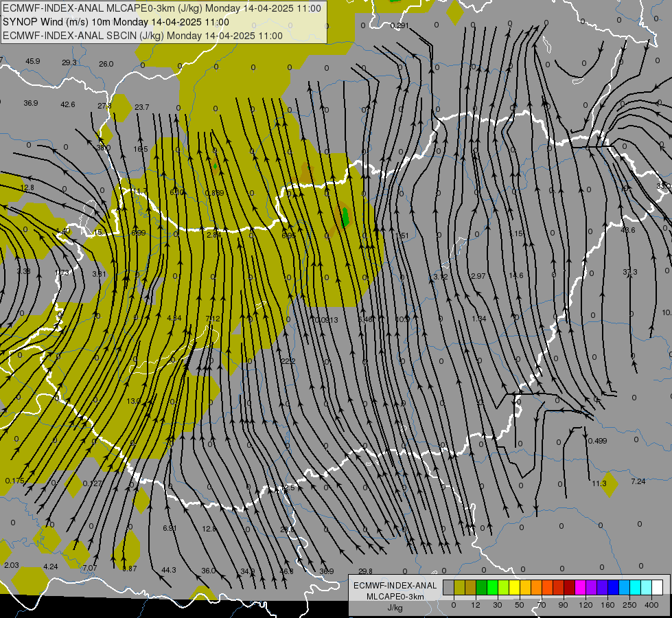Viewport: 672px width, 618px height.
Task: Click the MLCAPE0-3km header line at top
Action: 162,8
